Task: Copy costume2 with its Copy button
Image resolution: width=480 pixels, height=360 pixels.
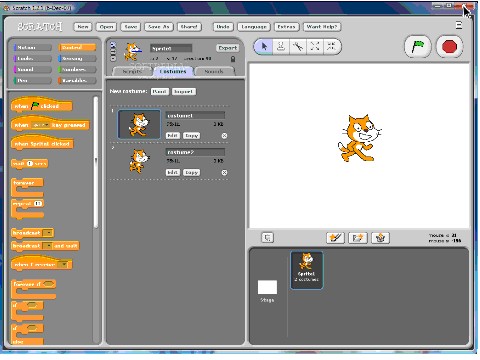Action: (x=191, y=172)
